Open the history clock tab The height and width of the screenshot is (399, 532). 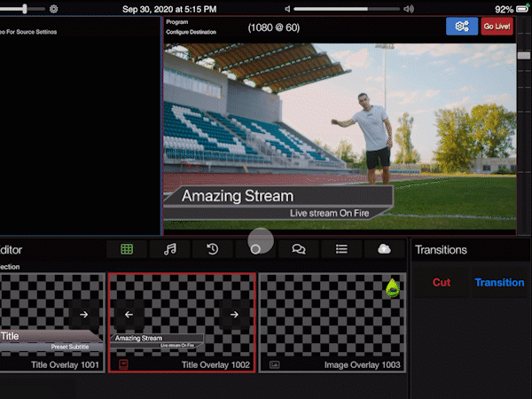[213, 249]
